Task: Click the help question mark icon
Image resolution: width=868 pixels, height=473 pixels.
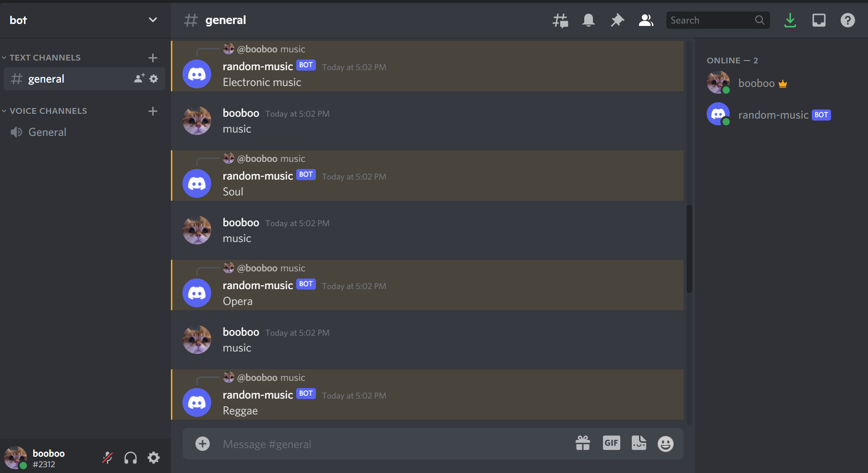Action: coord(848,20)
